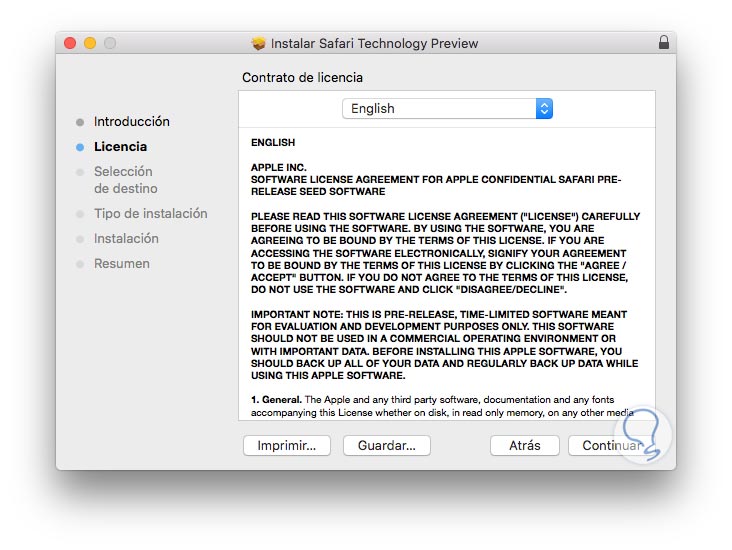
Task: Select the Introducción step in the sidebar
Action: 132,121
